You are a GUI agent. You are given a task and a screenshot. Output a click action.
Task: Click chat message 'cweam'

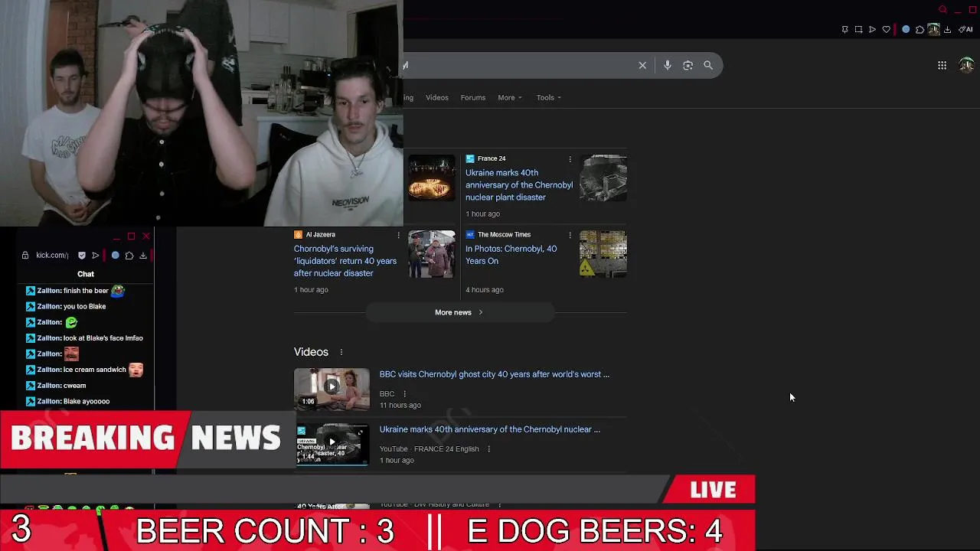(74, 386)
